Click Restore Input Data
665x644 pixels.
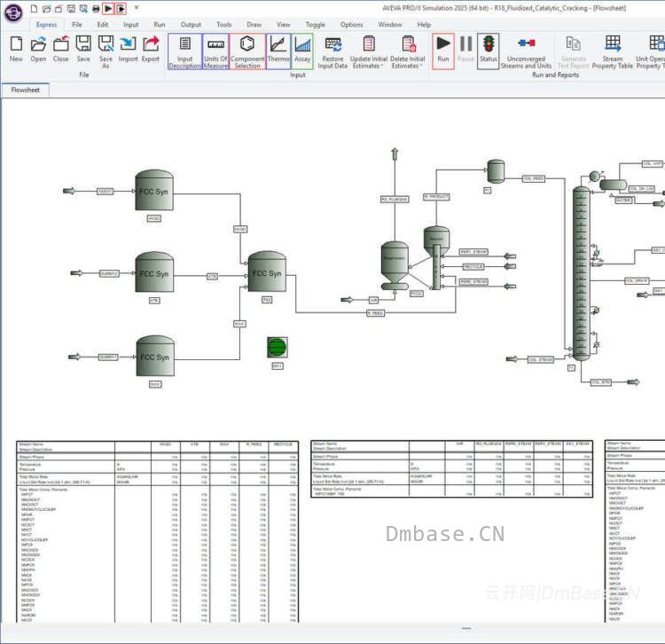(x=332, y=51)
